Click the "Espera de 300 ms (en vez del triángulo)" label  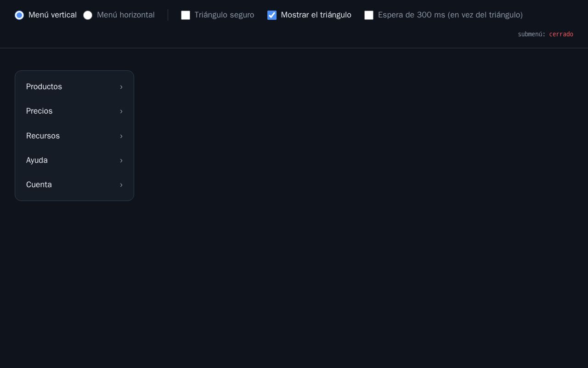click(450, 15)
